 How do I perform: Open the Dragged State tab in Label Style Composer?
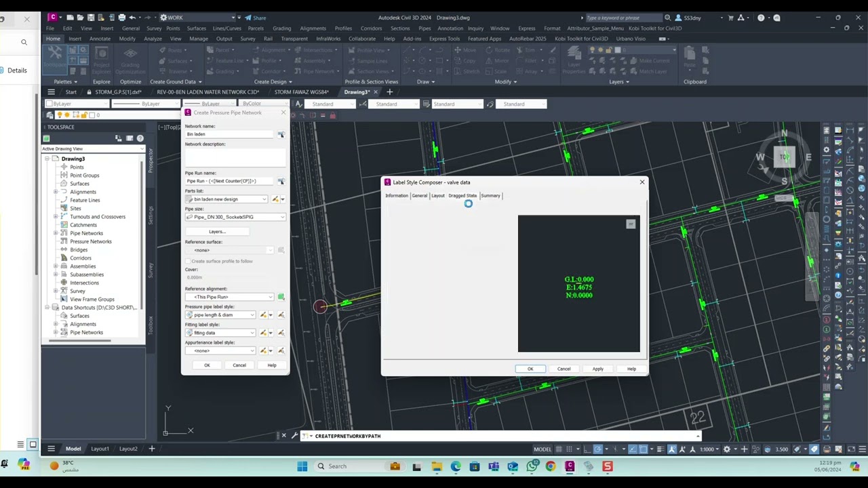462,196
